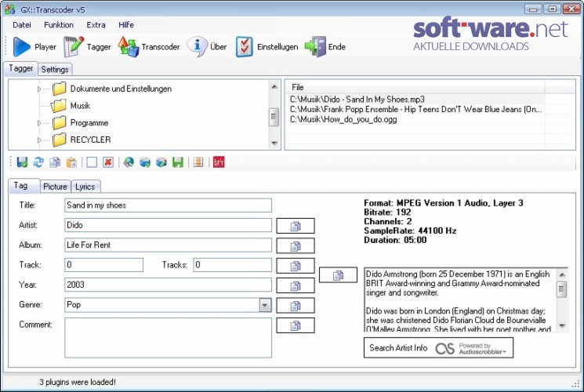The width and height of the screenshot is (584, 392).
Task: Select Dido - Sand In My Shoes.mp3 file
Action: click(x=417, y=100)
